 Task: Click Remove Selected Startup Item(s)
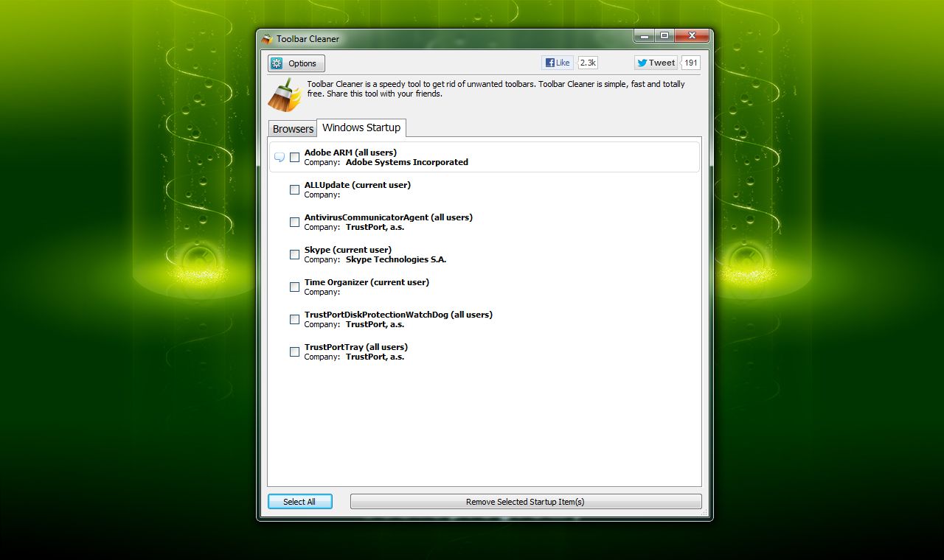(x=526, y=501)
